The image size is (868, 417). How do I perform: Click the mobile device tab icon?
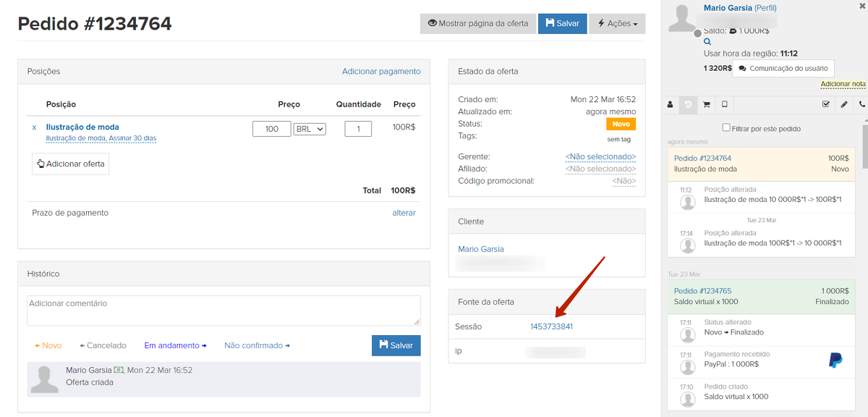click(x=725, y=104)
